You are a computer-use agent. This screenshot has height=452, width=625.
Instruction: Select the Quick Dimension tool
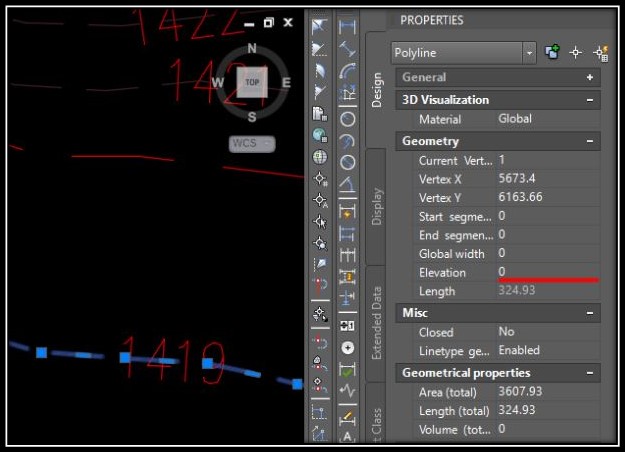[x=347, y=211]
